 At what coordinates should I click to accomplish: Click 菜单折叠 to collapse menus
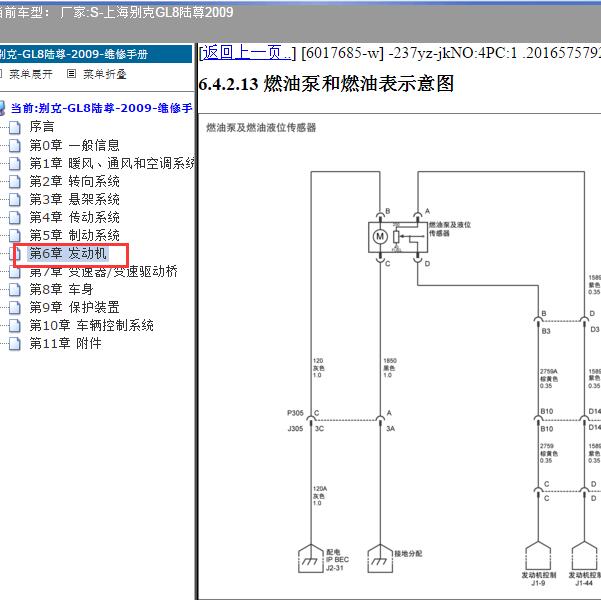(x=105, y=74)
